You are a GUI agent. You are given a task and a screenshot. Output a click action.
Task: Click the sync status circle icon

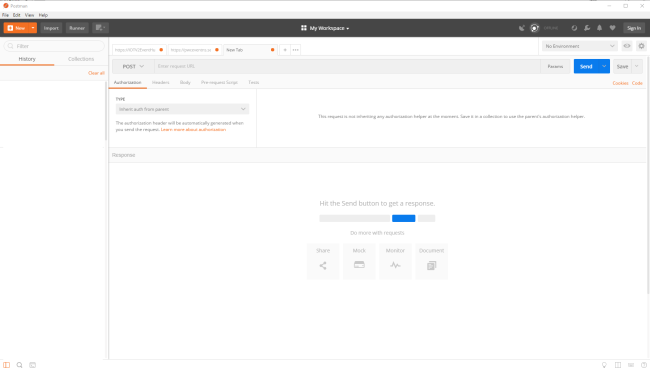tap(535, 28)
